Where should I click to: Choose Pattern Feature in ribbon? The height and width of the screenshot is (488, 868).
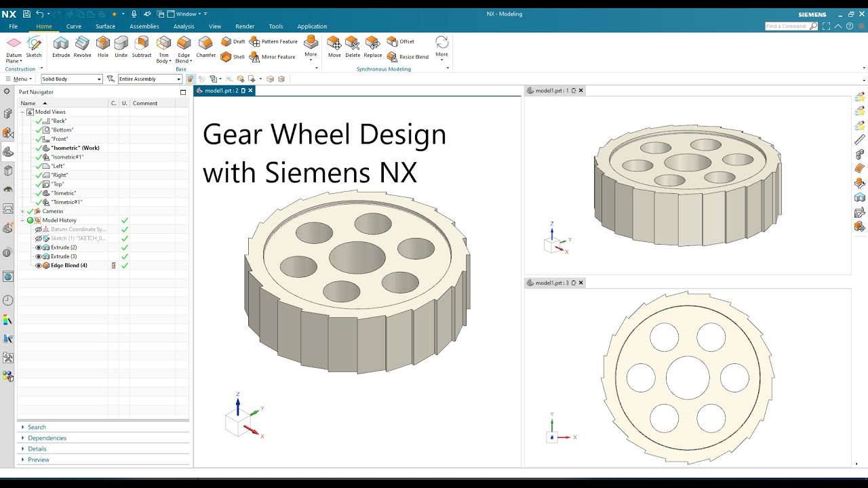click(x=274, y=41)
